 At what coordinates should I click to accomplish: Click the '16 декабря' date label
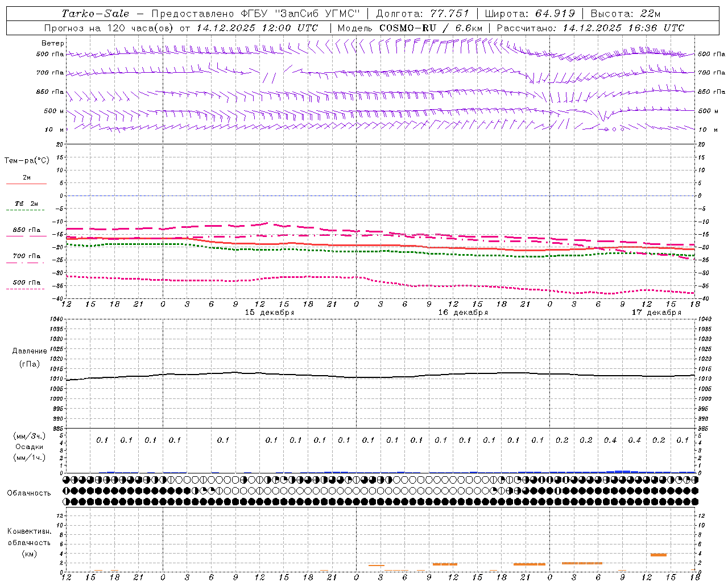(463, 313)
